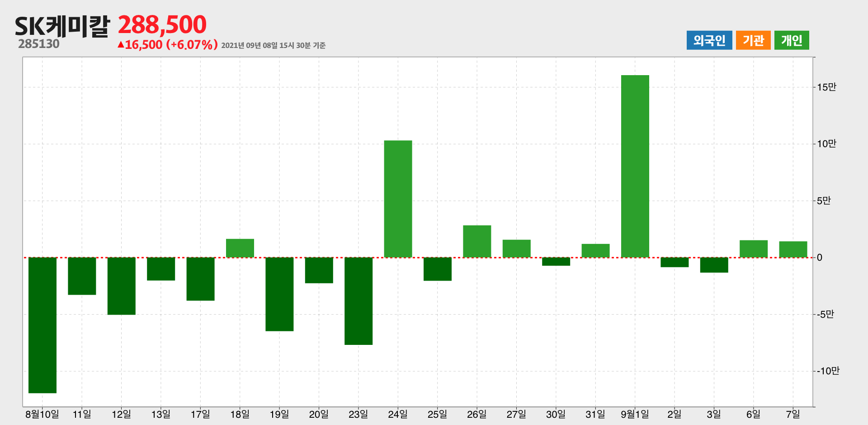
Task: Click the 9월1일 x-axis date label
Action: tap(635, 414)
